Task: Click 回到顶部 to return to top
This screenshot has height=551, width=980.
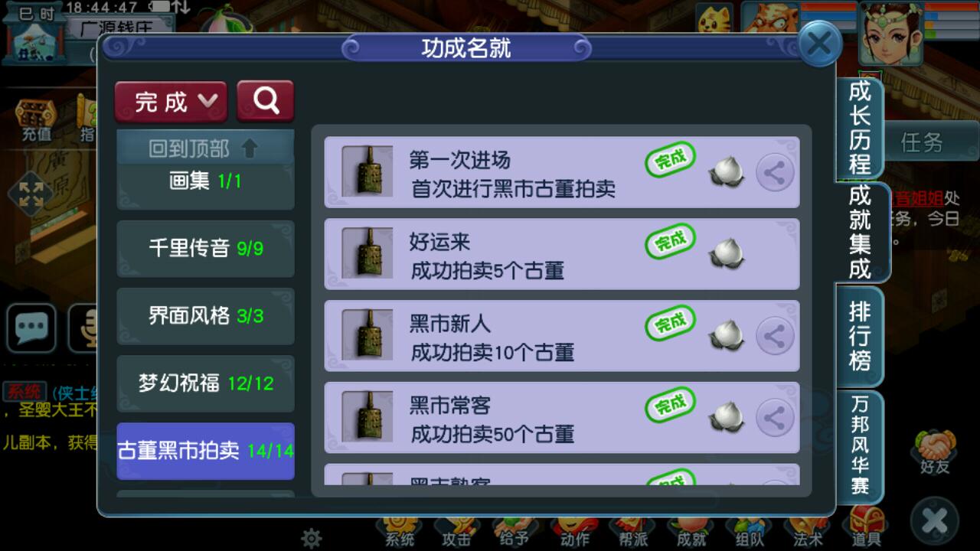Action: [205, 147]
